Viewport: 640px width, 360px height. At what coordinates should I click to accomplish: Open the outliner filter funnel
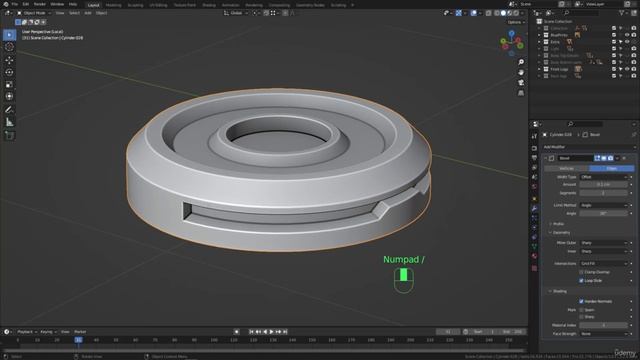[622, 13]
